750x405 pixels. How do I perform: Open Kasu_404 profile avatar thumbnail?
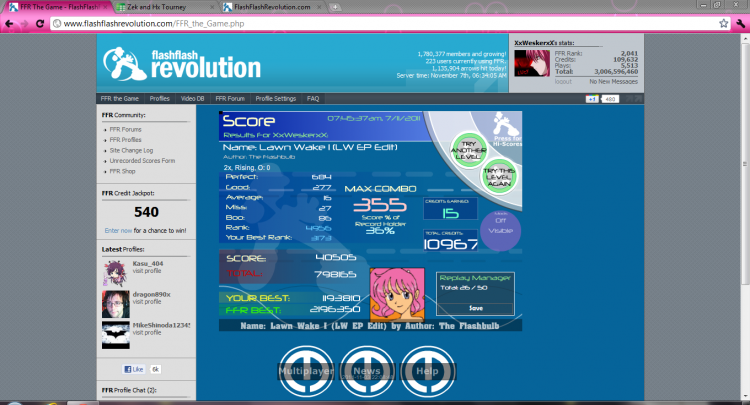pyautogui.click(x=115, y=273)
